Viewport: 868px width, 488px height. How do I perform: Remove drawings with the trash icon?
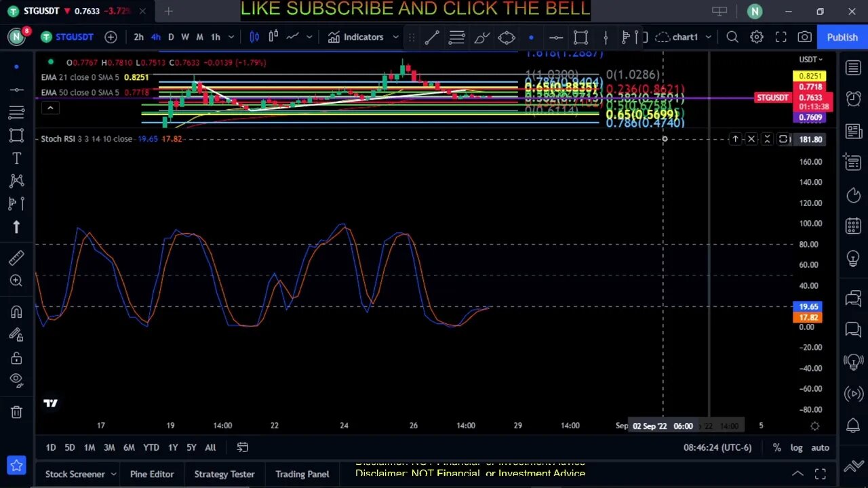[16, 411]
